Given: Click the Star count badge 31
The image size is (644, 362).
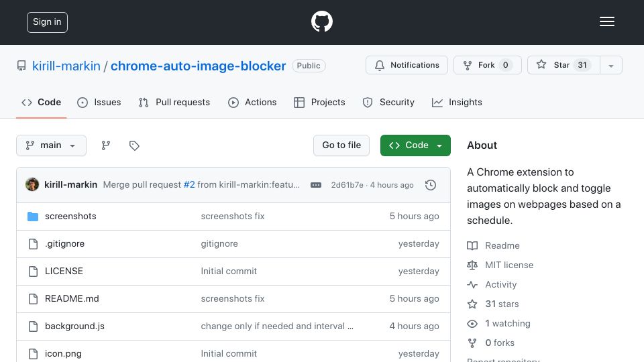Looking at the screenshot, I should point(582,65).
